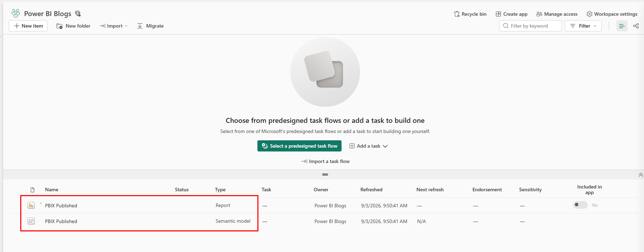This screenshot has width=644, height=252.
Task: Click the N/A next refresh cell
Action: point(421,221)
